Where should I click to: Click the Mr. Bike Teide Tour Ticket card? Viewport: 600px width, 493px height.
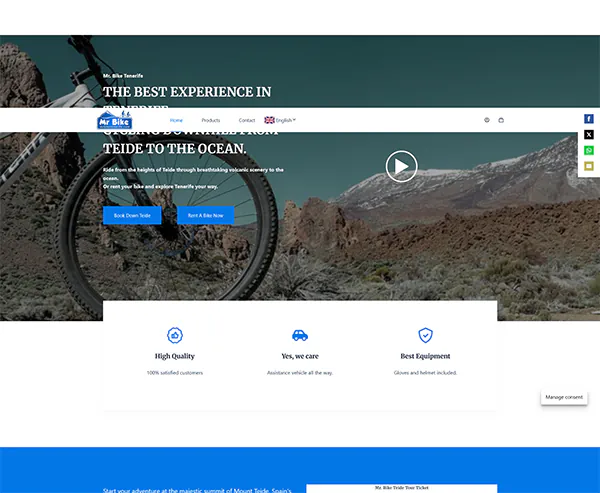tap(401, 488)
